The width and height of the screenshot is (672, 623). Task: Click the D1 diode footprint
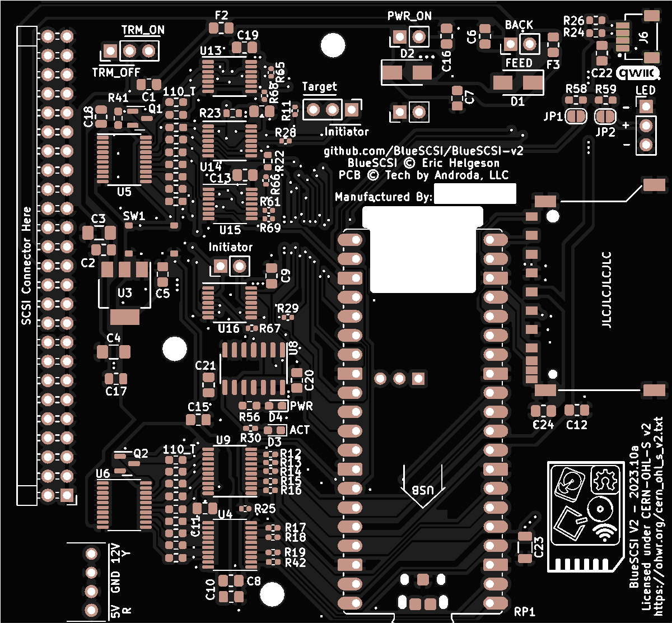tap(517, 83)
